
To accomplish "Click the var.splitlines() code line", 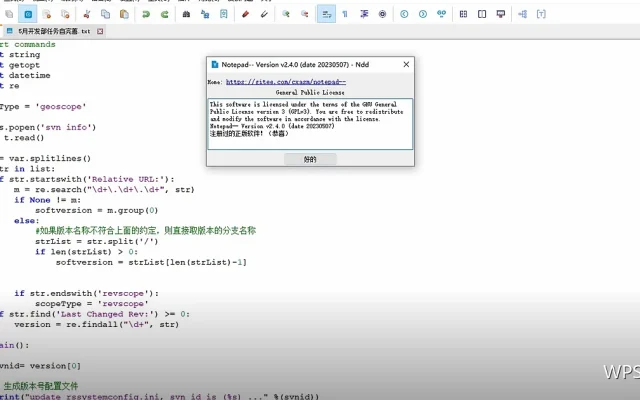I will 45,158.
